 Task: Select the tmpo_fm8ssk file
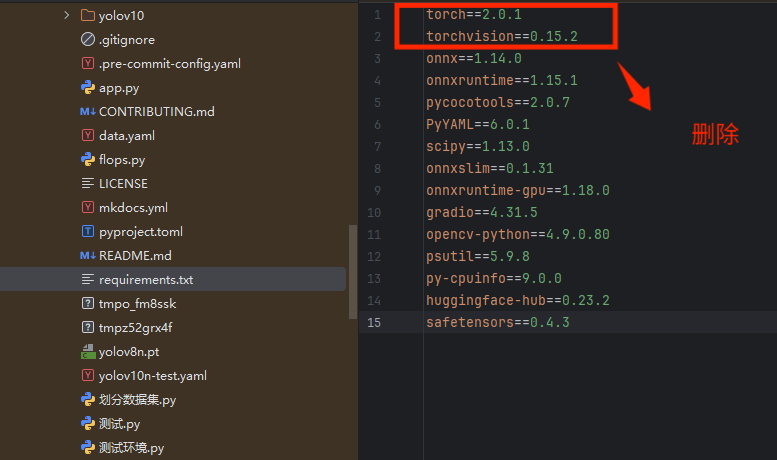click(x=137, y=304)
